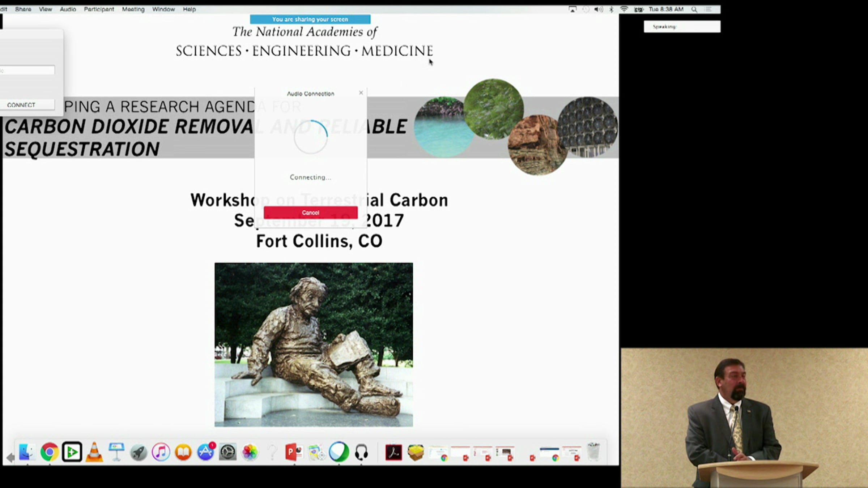This screenshot has width=868, height=488.
Task: Click the headset icon in dock
Action: pyautogui.click(x=361, y=452)
